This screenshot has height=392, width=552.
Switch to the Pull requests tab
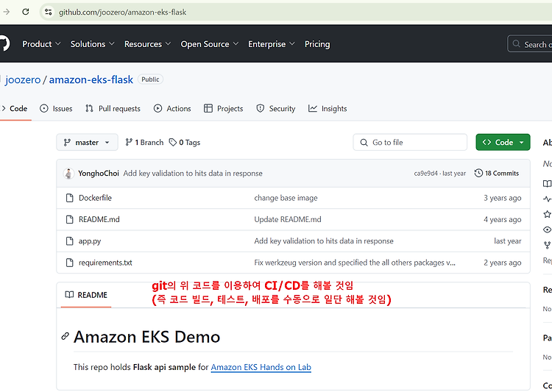113,108
